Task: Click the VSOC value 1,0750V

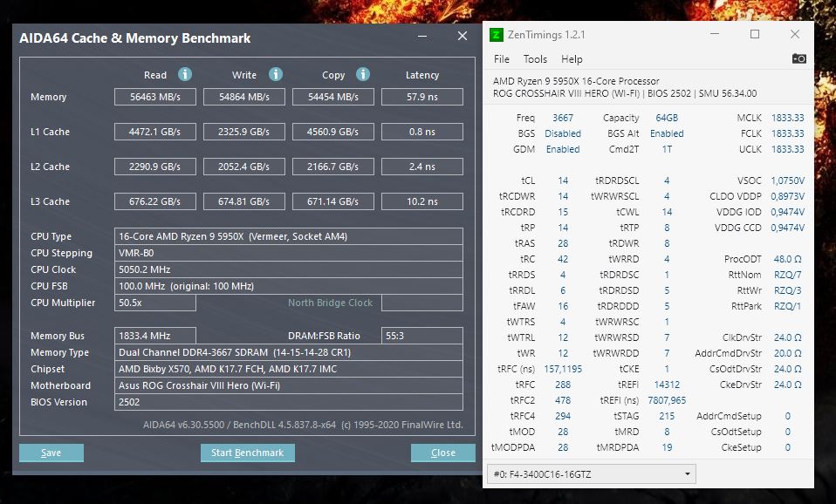Action: 787,180
